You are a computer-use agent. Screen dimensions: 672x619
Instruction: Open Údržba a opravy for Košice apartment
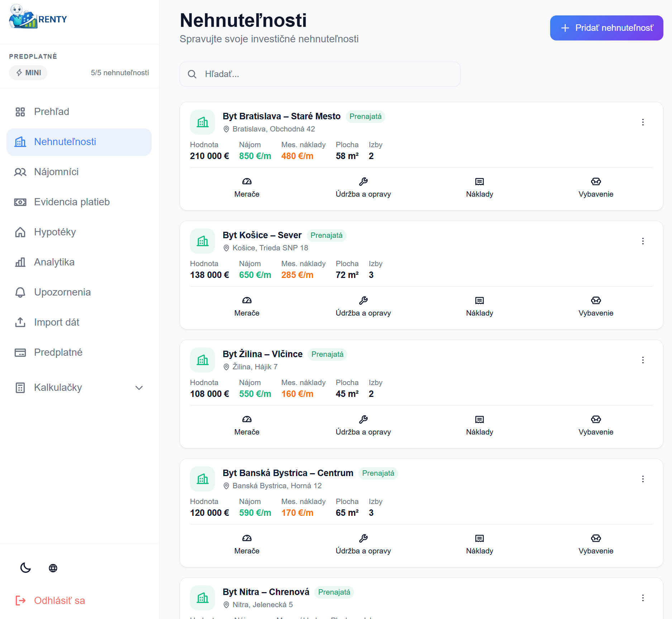coord(363,307)
